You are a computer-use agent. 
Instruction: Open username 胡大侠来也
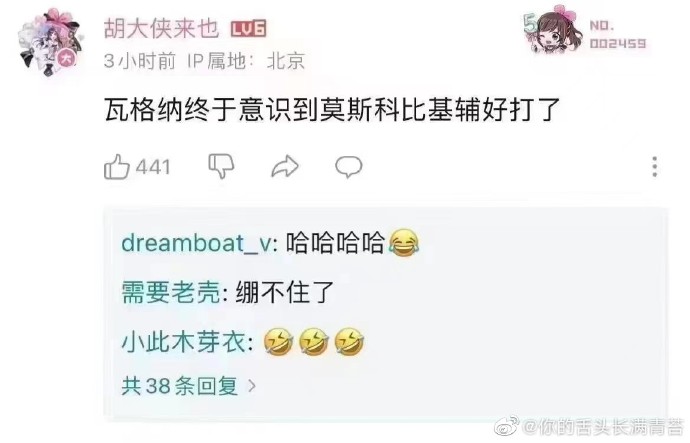click(161, 29)
